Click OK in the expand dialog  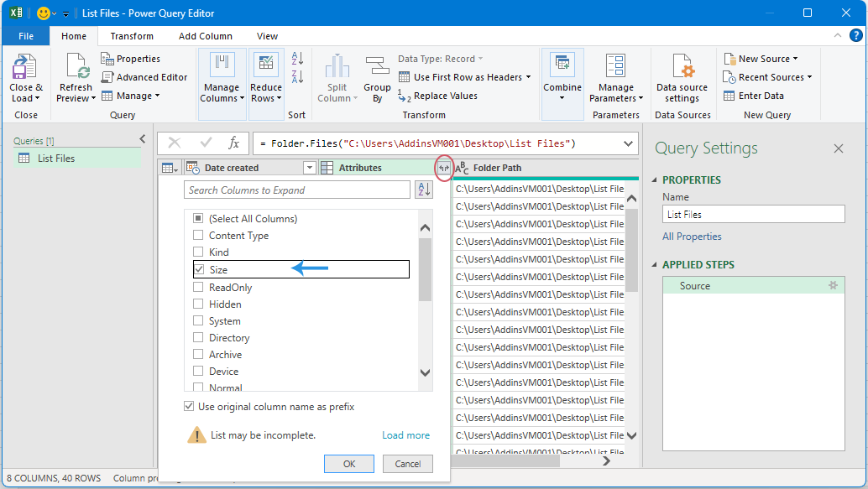coord(348,464)
